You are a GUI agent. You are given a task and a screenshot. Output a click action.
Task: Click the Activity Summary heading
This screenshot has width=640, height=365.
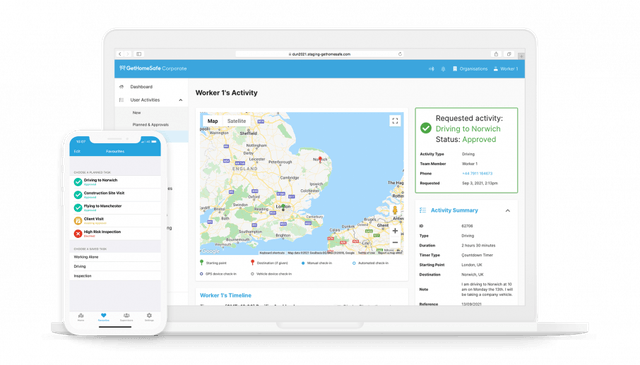click(454, 210)
